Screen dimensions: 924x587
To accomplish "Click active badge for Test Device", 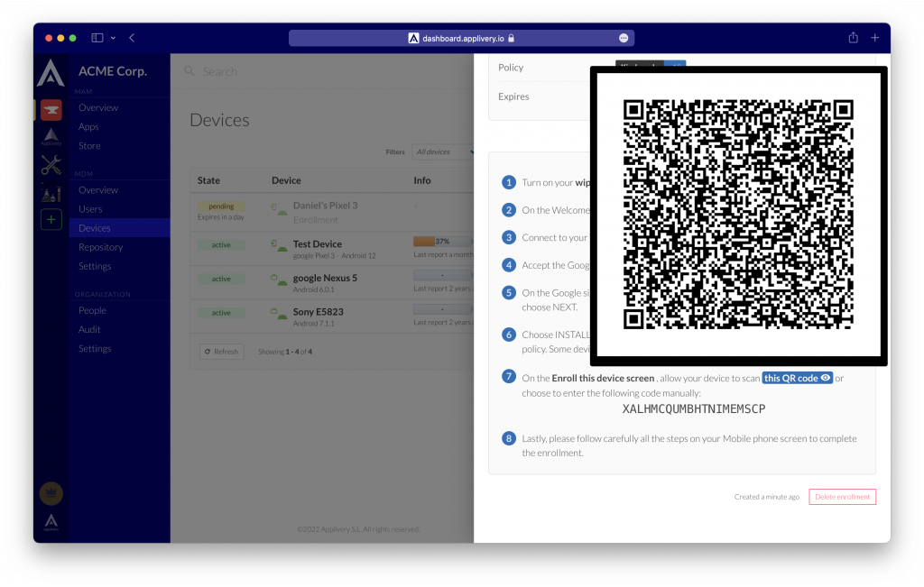I will (x=221, y=245).
